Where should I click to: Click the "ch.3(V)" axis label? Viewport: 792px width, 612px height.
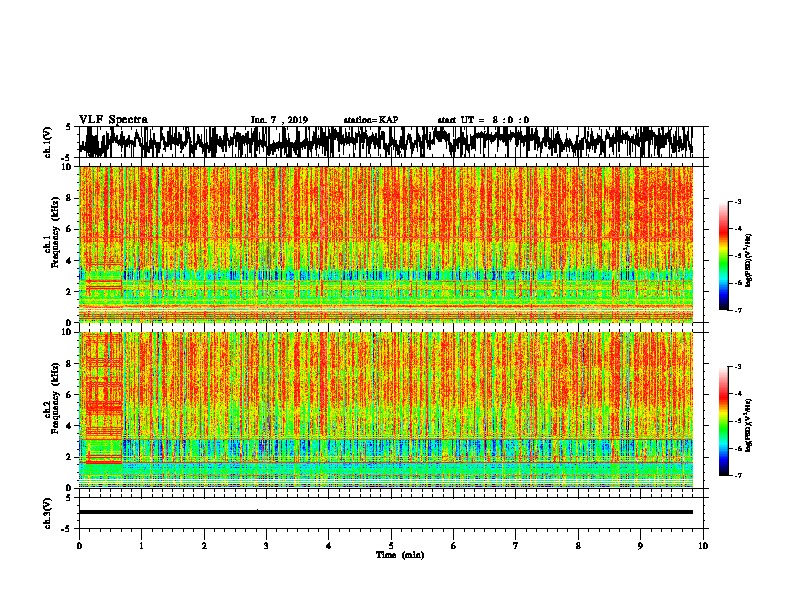(x=48, y=513)
